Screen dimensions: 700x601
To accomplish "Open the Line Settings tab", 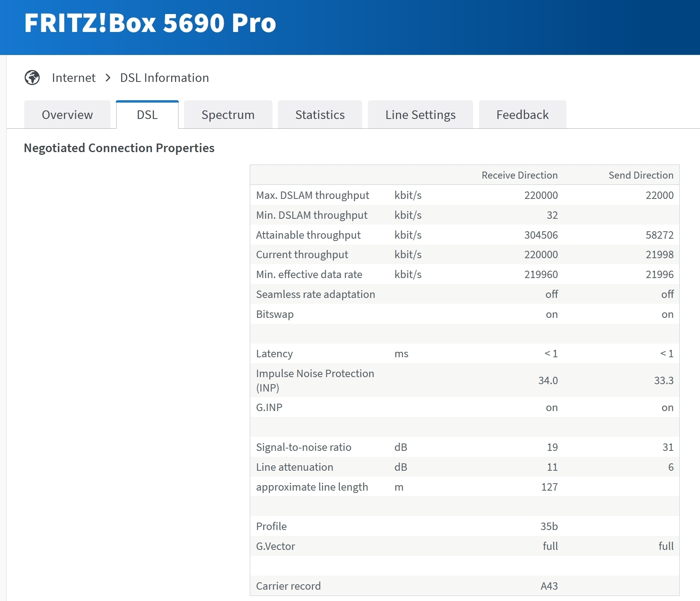I will tap(421, 115).
